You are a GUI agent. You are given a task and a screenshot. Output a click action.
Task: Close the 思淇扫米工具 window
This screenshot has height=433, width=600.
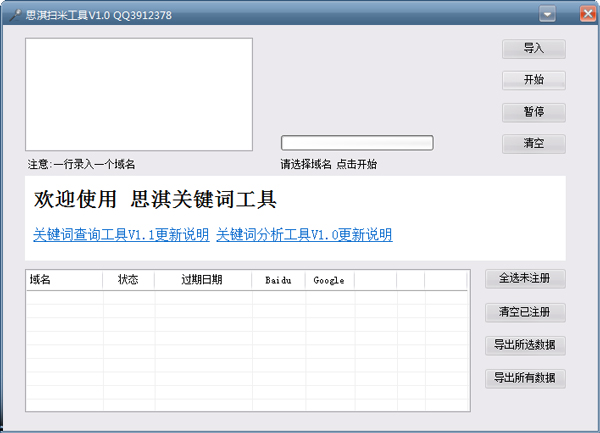click(x=587, y=13)
